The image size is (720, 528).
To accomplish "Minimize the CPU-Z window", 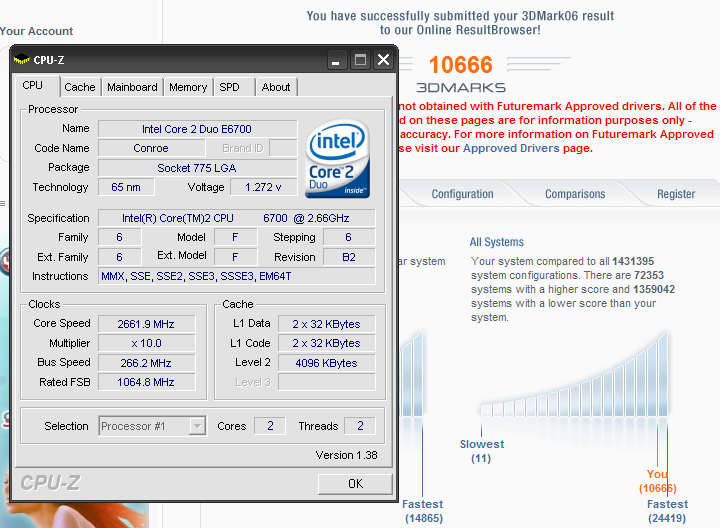I will (x=336, y=60).
